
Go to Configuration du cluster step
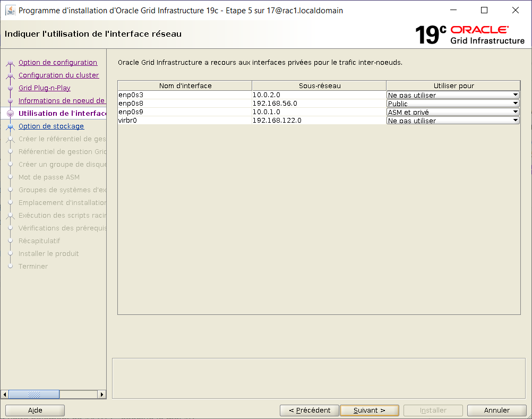click(x=59, y=75)
